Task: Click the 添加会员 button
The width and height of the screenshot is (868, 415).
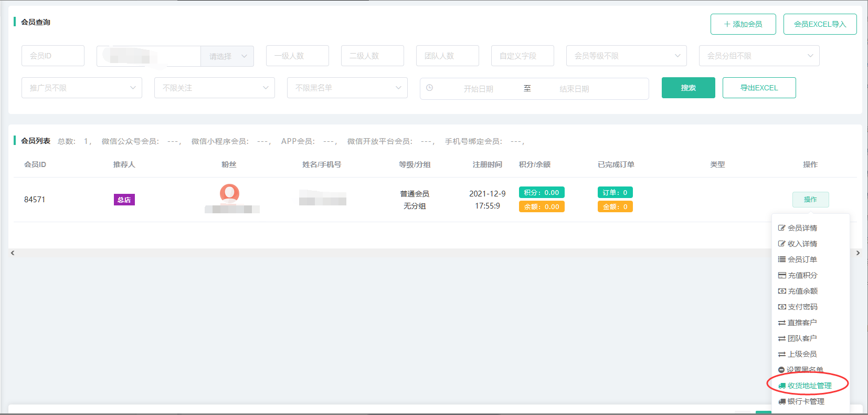Action: click(x=743, y=24)
